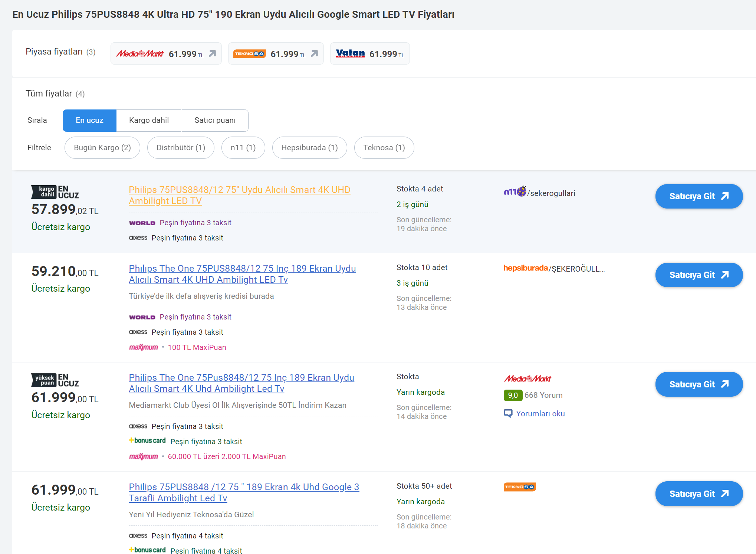The height and width of the screenshot is (554, 756).
Task: Sort by Kargo dahil
Action: [149, 120]
